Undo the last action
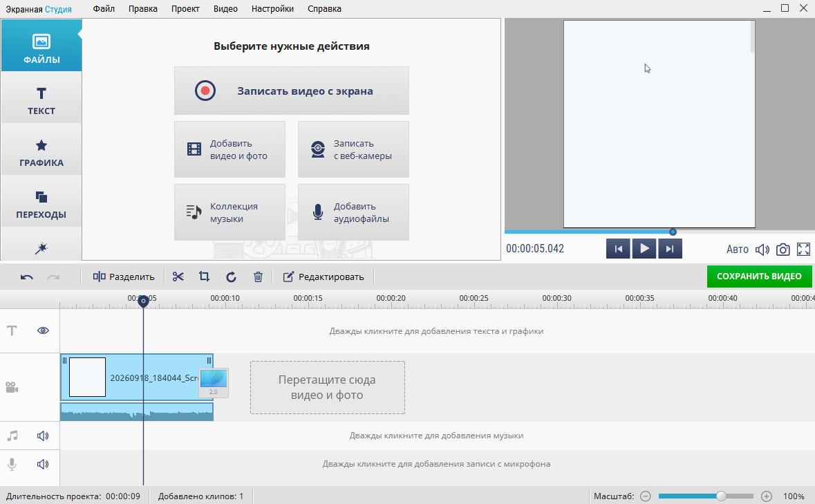This screenshot has width=815, height=504. pos(26,277)
